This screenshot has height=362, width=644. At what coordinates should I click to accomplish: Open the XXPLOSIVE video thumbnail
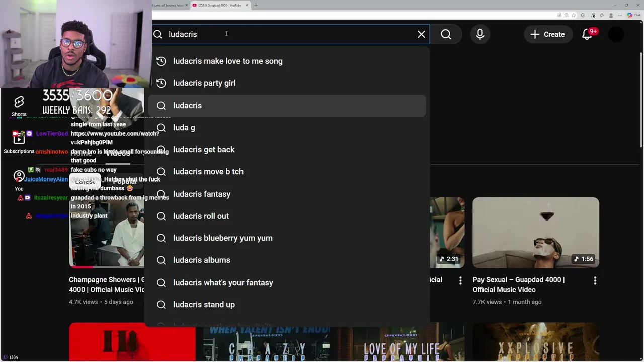click(536, 342)
